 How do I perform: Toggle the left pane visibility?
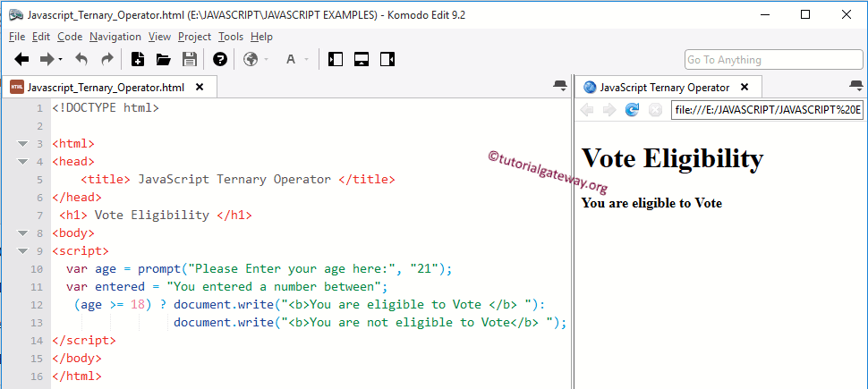(336, 59)
